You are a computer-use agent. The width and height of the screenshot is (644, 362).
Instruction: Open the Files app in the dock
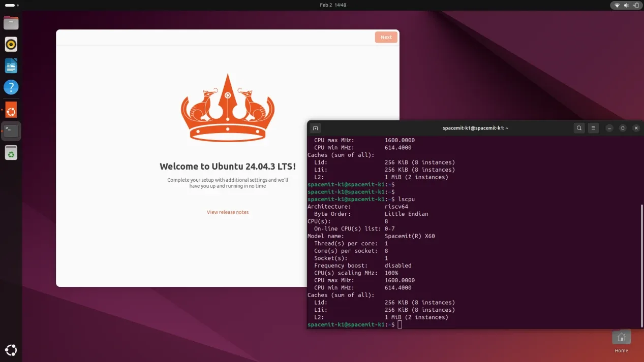click(11, 23)
